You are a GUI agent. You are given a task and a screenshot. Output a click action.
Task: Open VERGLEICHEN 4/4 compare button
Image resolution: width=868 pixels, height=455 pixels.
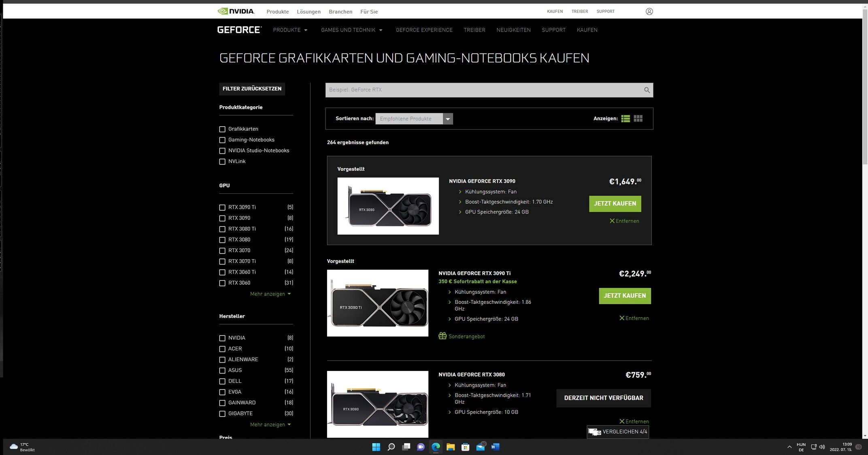coord(618,432)
